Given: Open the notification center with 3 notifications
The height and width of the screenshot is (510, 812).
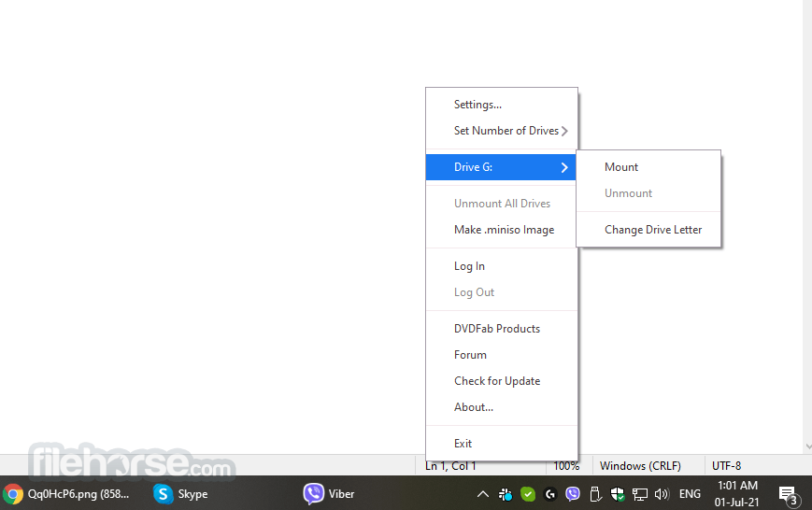Looking at the screenshot, I should (789, 495).
